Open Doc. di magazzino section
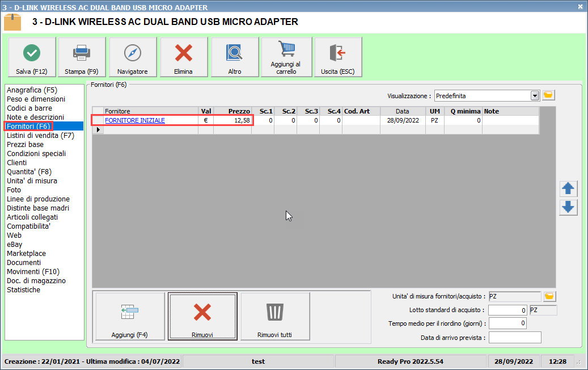 pos(36,281)
